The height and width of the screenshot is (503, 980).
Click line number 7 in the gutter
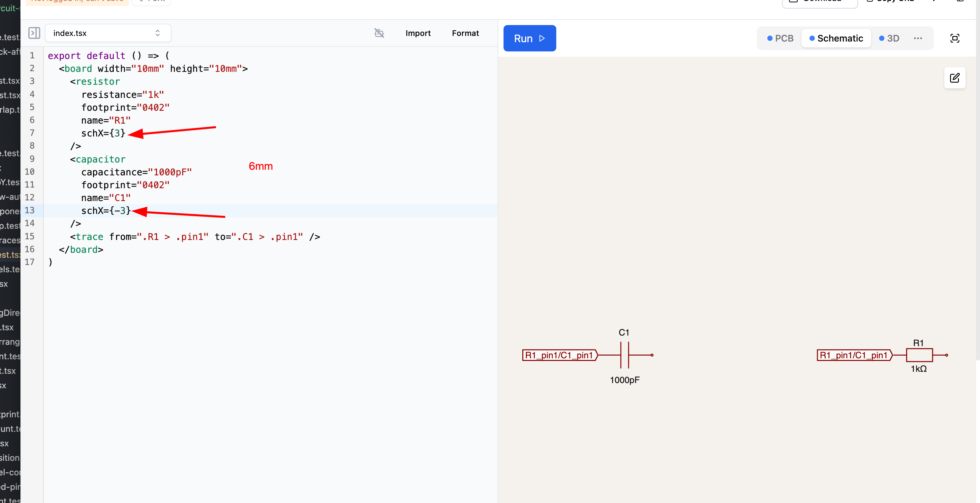(32, 133)
